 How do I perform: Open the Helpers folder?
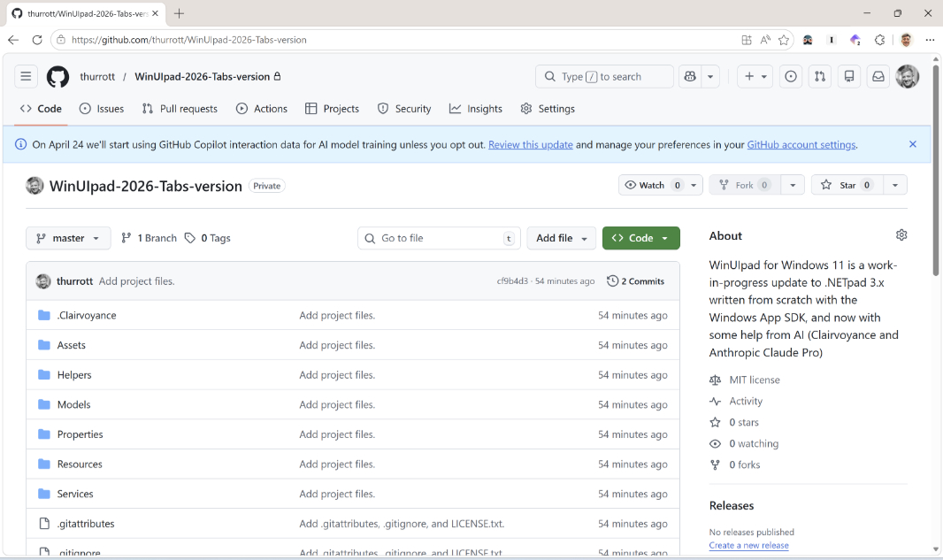[74, 375]
